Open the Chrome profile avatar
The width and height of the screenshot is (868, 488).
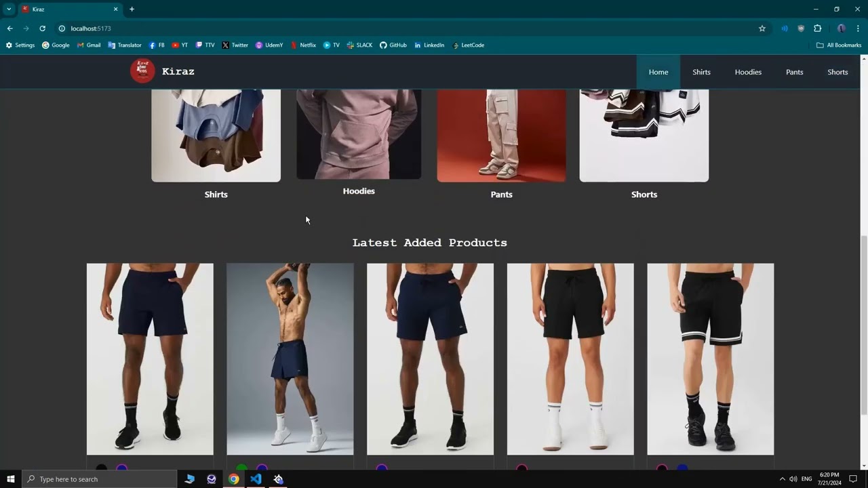[x=842, y=28]
